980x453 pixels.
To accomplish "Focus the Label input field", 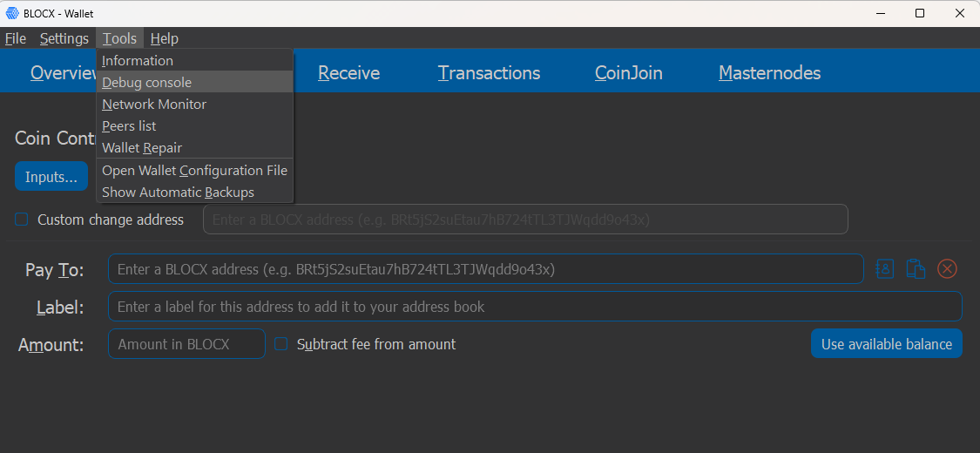I will click(535, 307).
